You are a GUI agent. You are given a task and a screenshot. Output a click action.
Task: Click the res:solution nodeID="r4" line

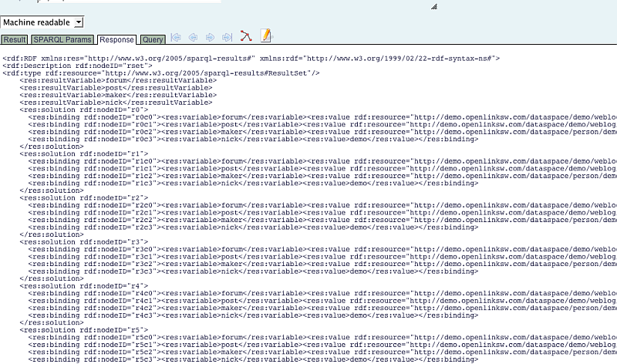[x=84, y=286]
